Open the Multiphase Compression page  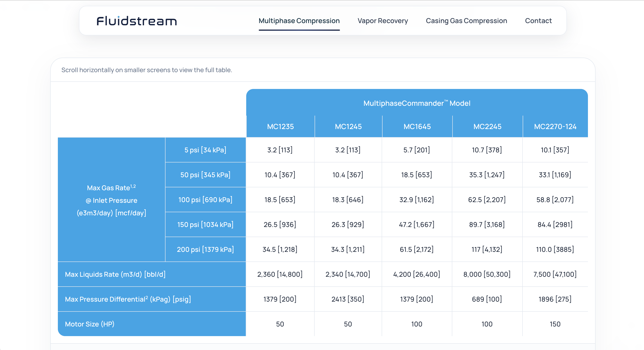pos(299,21)
